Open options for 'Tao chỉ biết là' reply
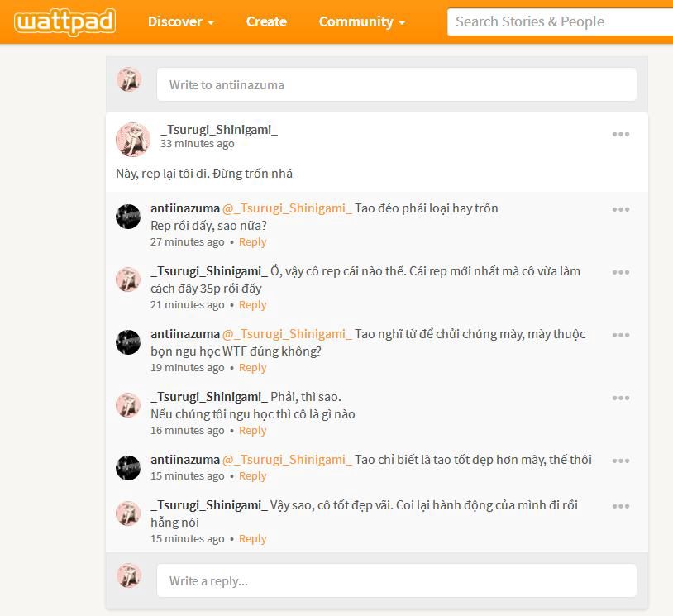This screenshot has width=673, height=616. [x=621, y=461]
